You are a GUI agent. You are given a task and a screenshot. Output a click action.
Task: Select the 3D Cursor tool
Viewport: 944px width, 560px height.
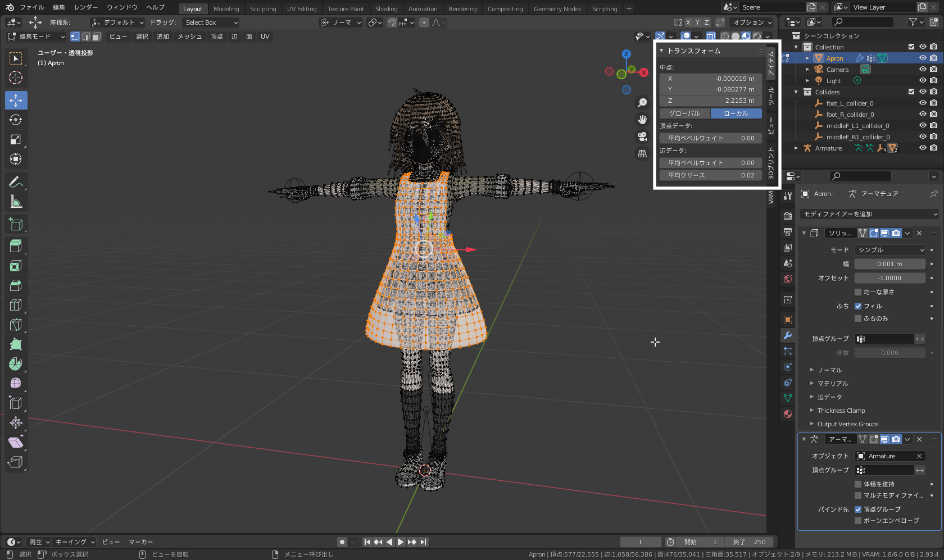coord(16,78)
